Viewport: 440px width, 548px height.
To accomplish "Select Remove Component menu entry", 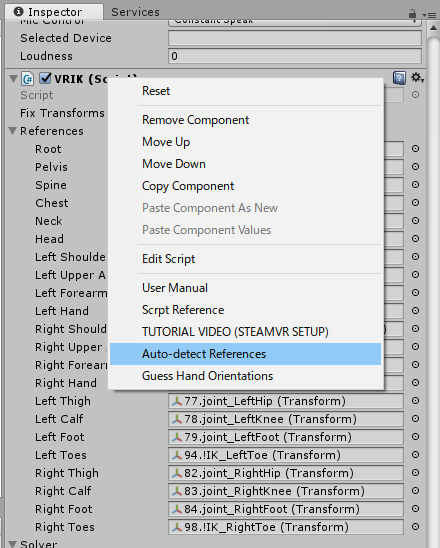I will tap(245, 120).
